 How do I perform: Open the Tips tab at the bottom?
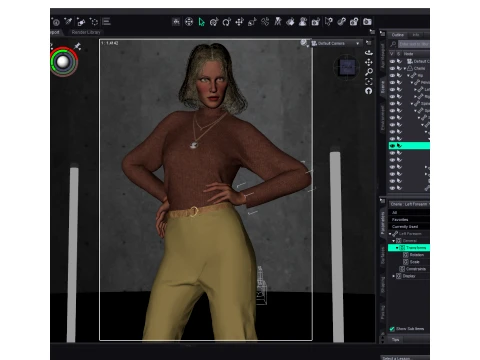tap(395, 340)
